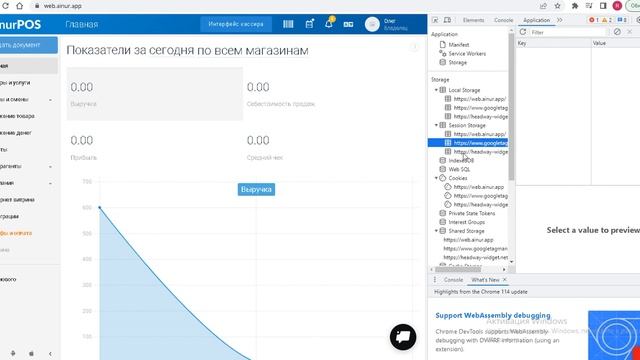Open the user avatar next to Олег
The image size is (640, 360).
(x=372, y=24)
